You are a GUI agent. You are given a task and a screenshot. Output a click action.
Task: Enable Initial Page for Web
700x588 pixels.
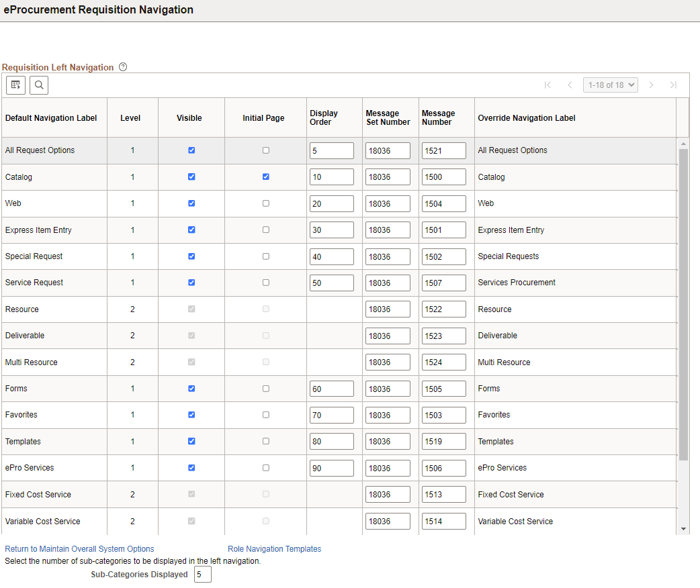click(265, 203)
